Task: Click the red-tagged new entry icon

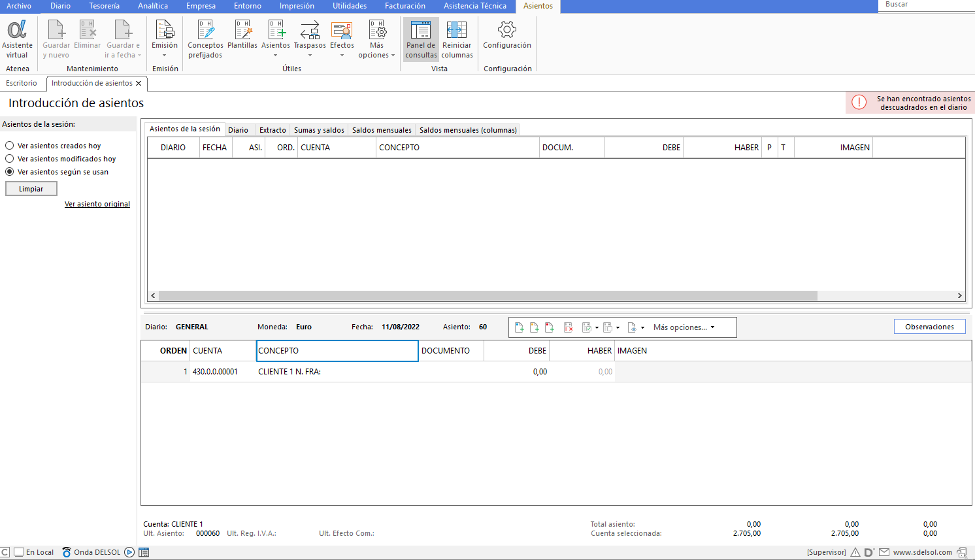Action: (x=550, y=327)
